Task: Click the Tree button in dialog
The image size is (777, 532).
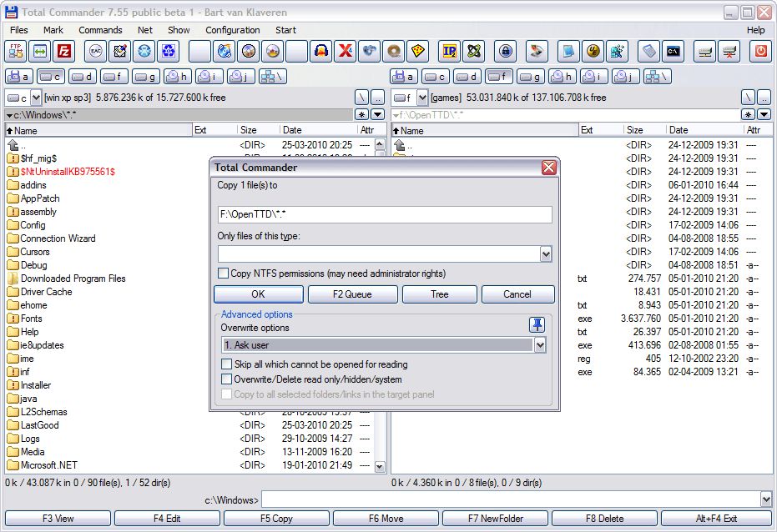Action: click(x=440, y=294)
